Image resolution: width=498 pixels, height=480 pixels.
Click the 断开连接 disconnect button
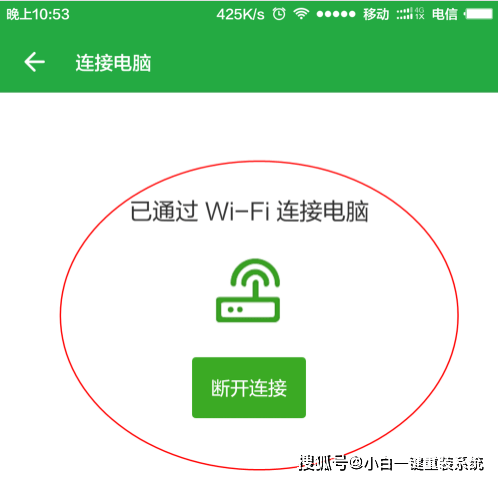pyautogui.click(x=249, y=388)
